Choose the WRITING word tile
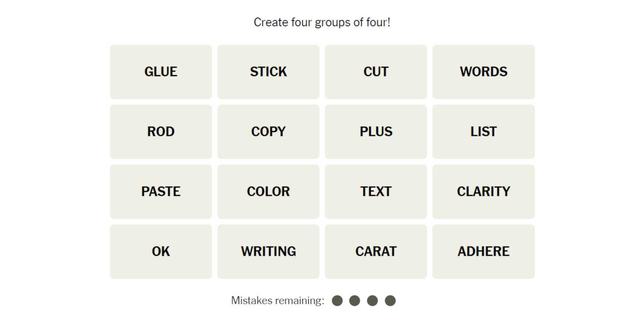 (x=268, y=251)
